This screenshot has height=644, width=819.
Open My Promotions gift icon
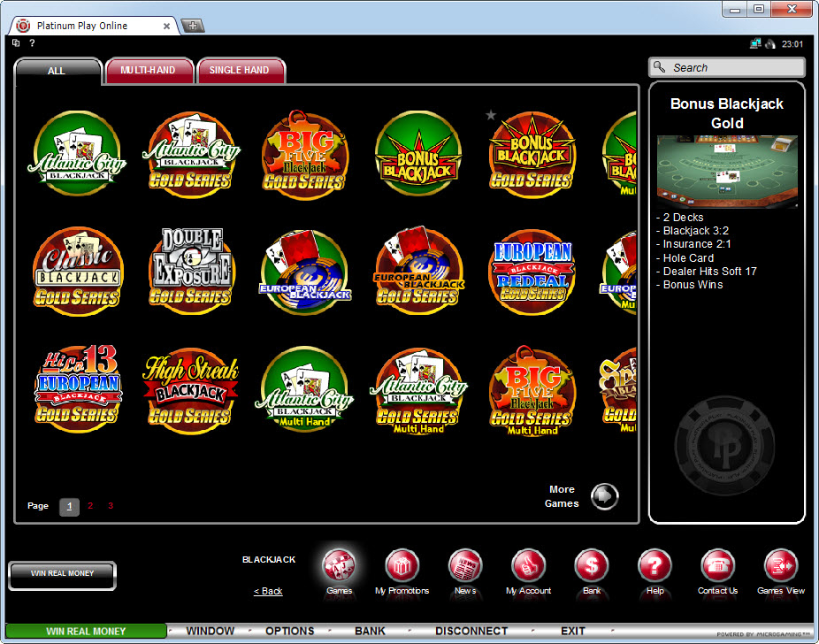click(x=402, y=566)
